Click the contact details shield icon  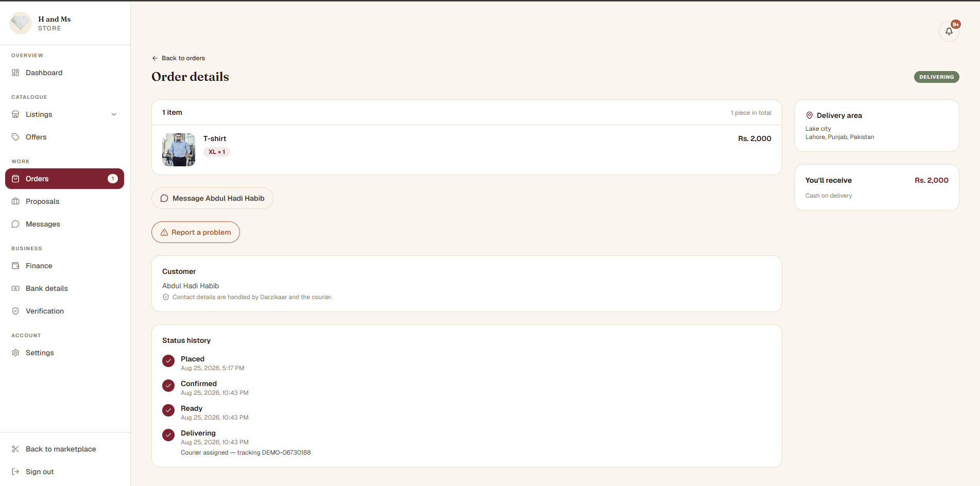(166, 297)
